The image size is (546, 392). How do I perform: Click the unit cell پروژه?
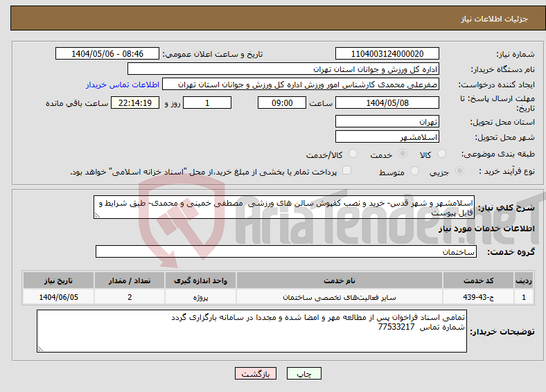(200, 297)
